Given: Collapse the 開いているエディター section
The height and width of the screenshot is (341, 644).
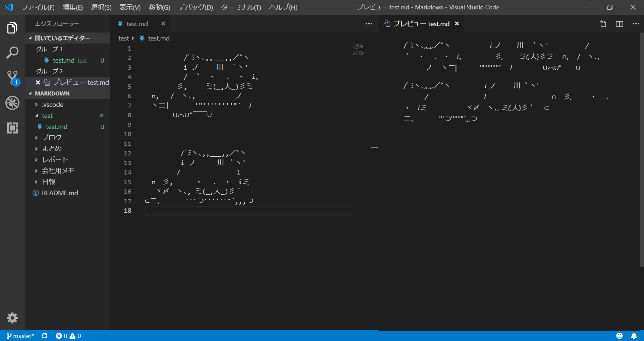Looking at the screenshot, I should point(67,38).
